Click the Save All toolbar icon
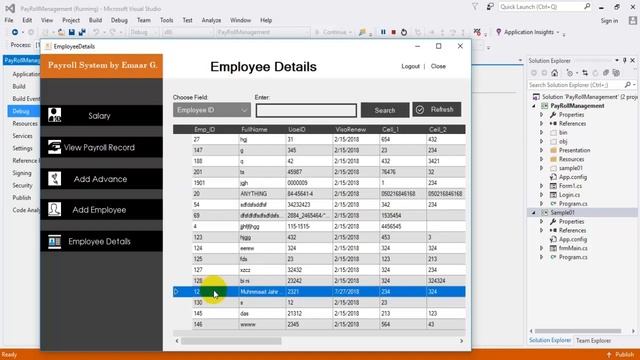This screenshot has height=360, width=640. pos(82,32)
